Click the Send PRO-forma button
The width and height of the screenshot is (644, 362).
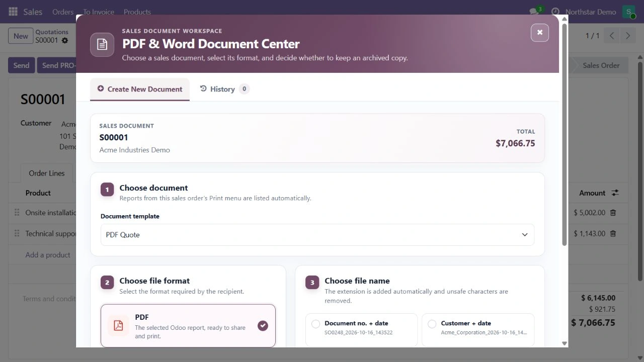pyautogui.click(x=57, y=65)
